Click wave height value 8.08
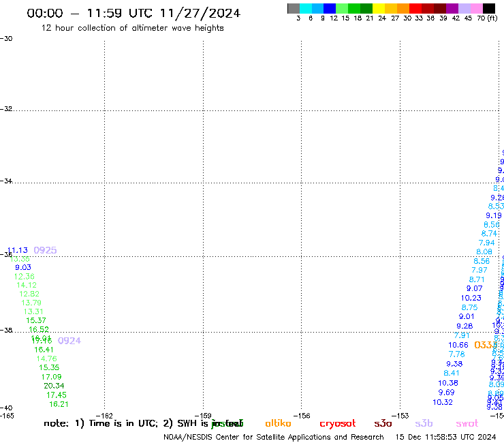The height and width of the screenshot is (443, 504). coord(484,251)
